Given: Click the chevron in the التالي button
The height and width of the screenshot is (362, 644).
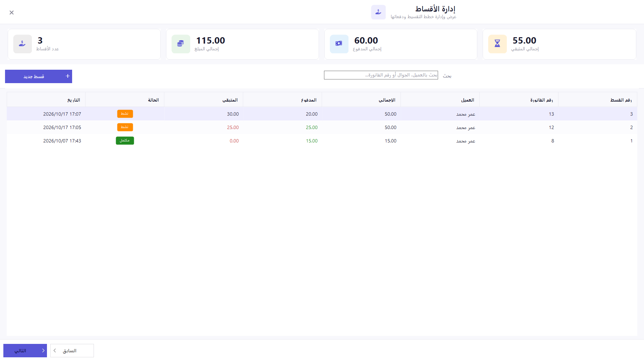Looking at the screenshot, I should pos(43,351).
